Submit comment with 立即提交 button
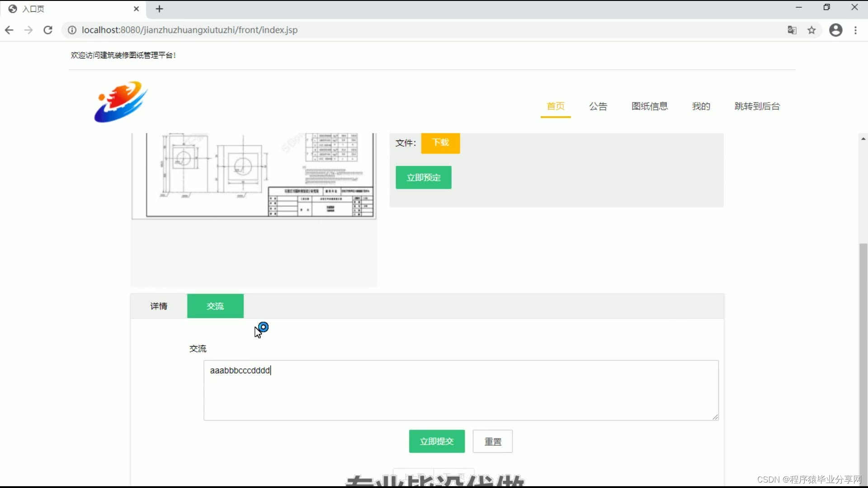Image resolution: width=868 pixels, height=488 pixels. 437,441
